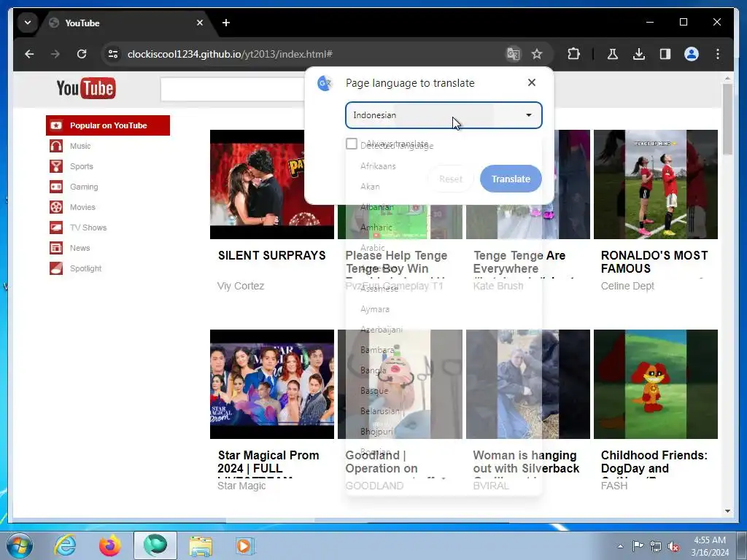Bookmark this page with star icon

click(x=537, y=54)
